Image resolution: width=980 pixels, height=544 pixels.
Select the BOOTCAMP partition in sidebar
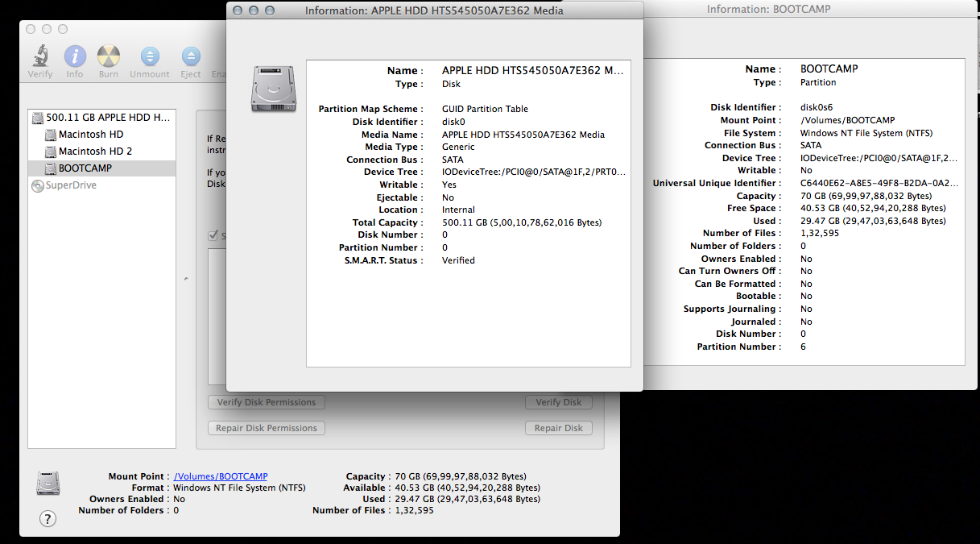(101, 168)
